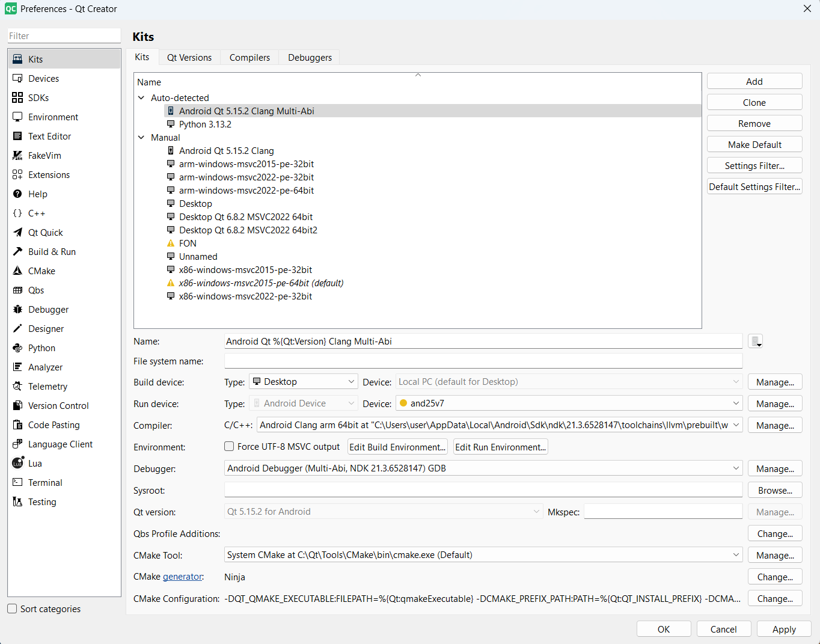Image resolution: width=820 pixels, height=644 pixels.
Task: Open the Testing icon
Action: 17,501
